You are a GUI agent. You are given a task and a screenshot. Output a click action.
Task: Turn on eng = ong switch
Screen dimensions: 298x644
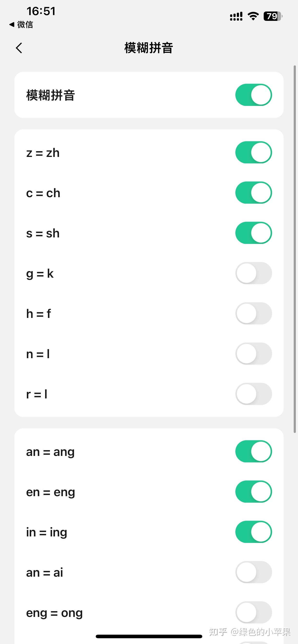pyautogui.click(x=253, y=612)
